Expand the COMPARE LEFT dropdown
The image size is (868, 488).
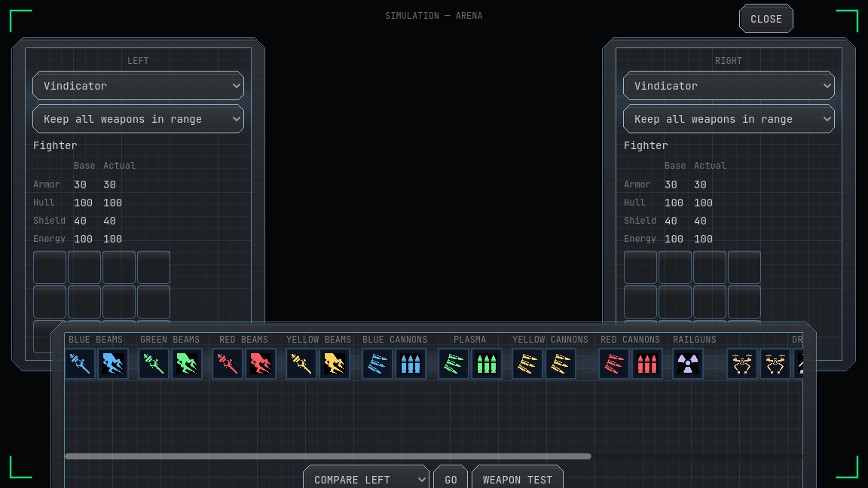tap(366, 479)
